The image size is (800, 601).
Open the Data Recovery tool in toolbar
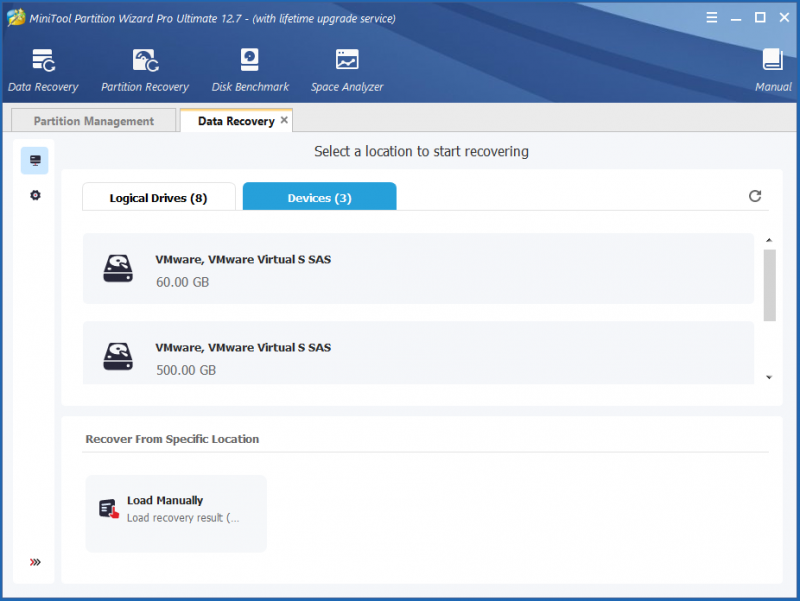click(43, 70)
